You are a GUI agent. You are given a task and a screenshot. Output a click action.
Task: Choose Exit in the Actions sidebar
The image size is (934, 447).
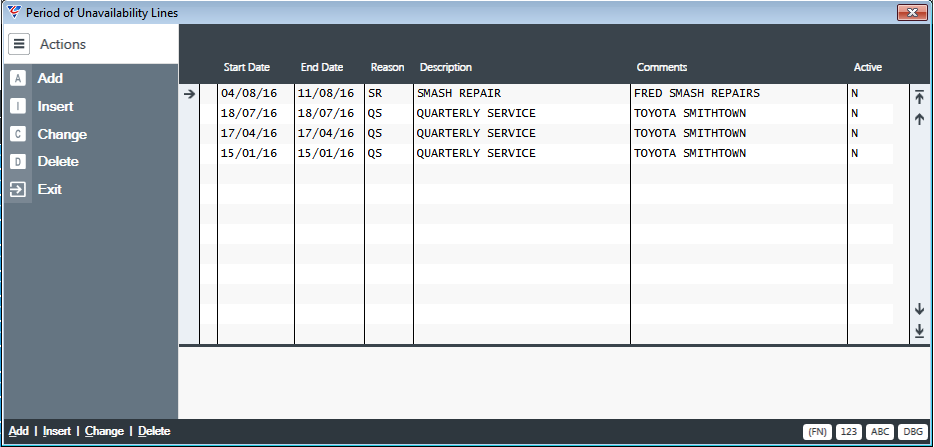[49, 189]
